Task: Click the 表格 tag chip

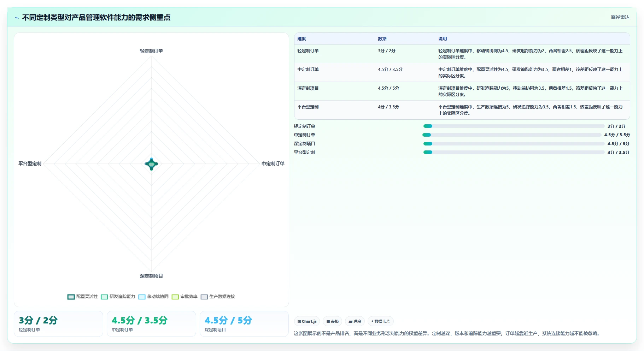Action: (332, 321)
